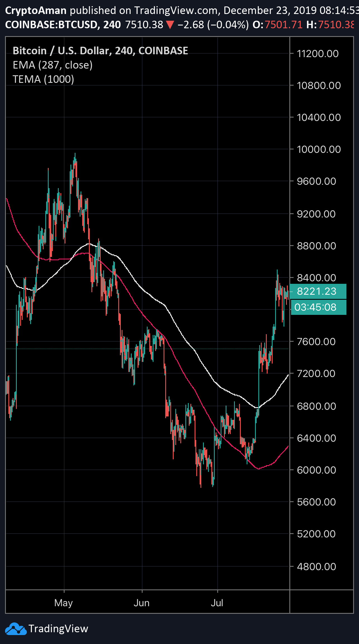
Task: Click the Jun label on time axis
Action: point(141,603)
